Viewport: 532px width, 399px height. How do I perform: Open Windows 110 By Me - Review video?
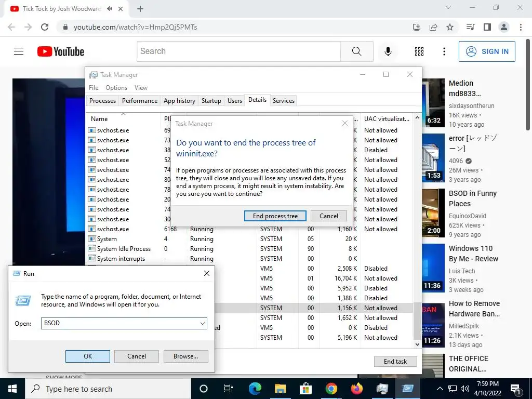tap(473, 254)
